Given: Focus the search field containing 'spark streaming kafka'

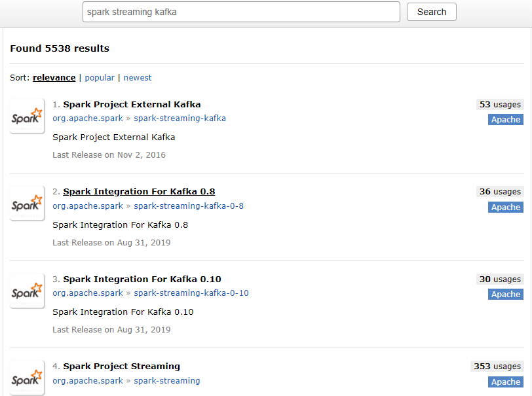Looking at the screenshot, I should [241, 12].
